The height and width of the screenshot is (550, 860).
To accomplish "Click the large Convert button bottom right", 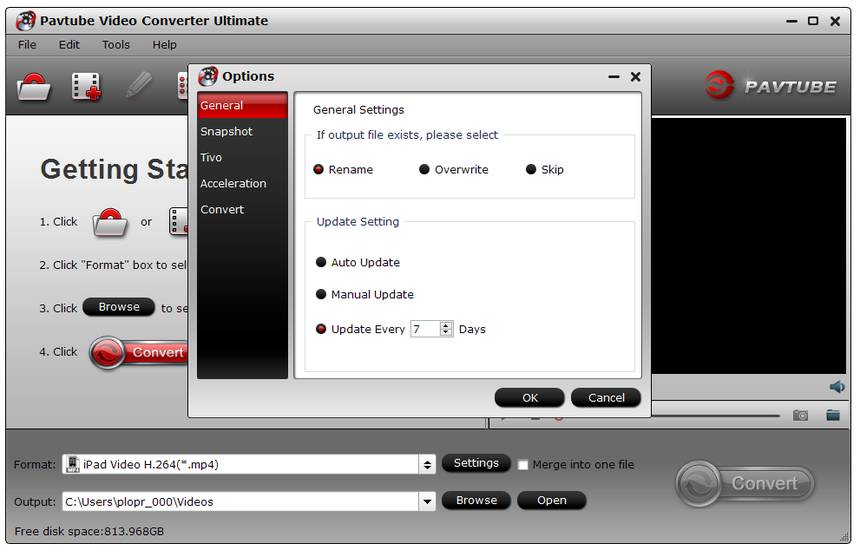I will [745, 483].
